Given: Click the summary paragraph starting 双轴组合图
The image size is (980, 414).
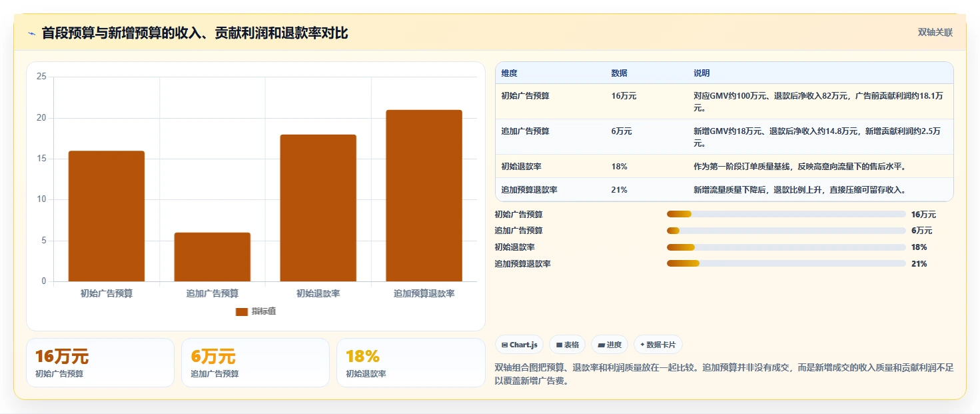Looking at the screenshot, I should click(724, 375).
